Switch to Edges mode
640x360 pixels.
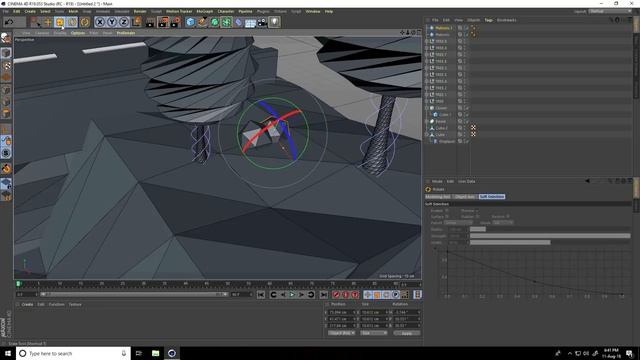(6, 102)
